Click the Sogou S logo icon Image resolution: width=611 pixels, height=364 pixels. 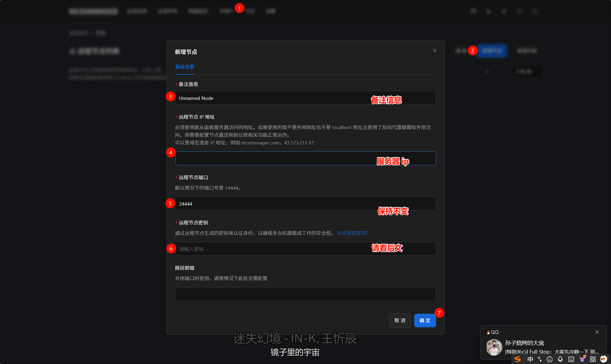[518, 359]
